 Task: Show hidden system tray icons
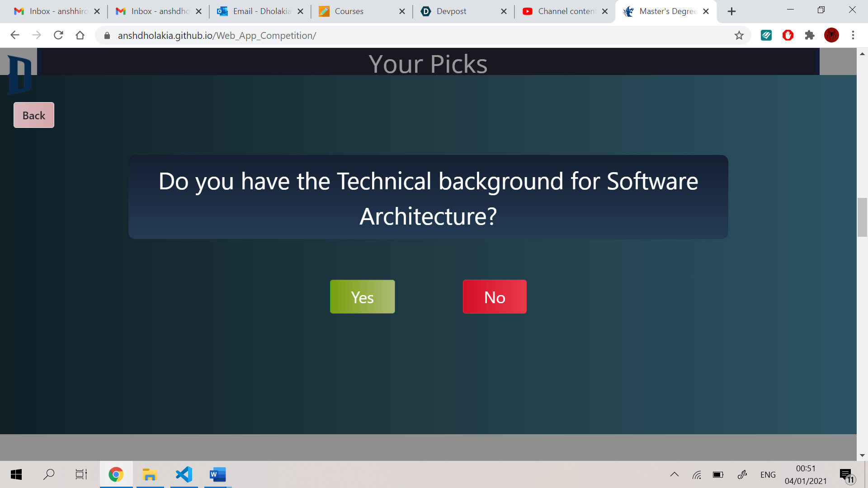(674, 474)
